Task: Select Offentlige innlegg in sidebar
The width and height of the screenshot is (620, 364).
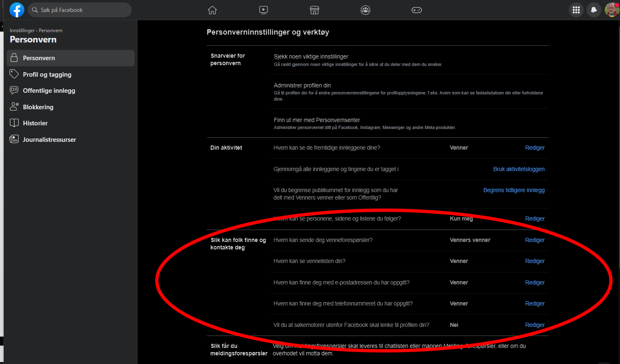Action: (x=49, y=91)
